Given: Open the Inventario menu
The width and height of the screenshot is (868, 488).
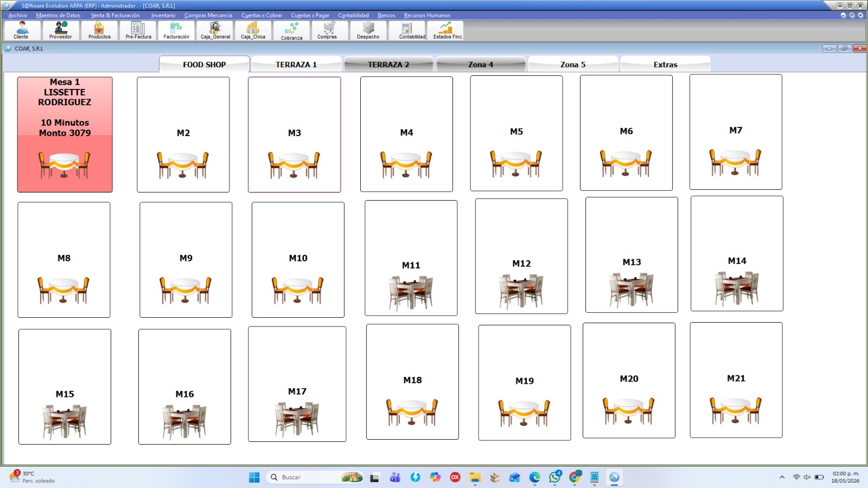Looking at the screenshot, I should click(x=163, y=15).
